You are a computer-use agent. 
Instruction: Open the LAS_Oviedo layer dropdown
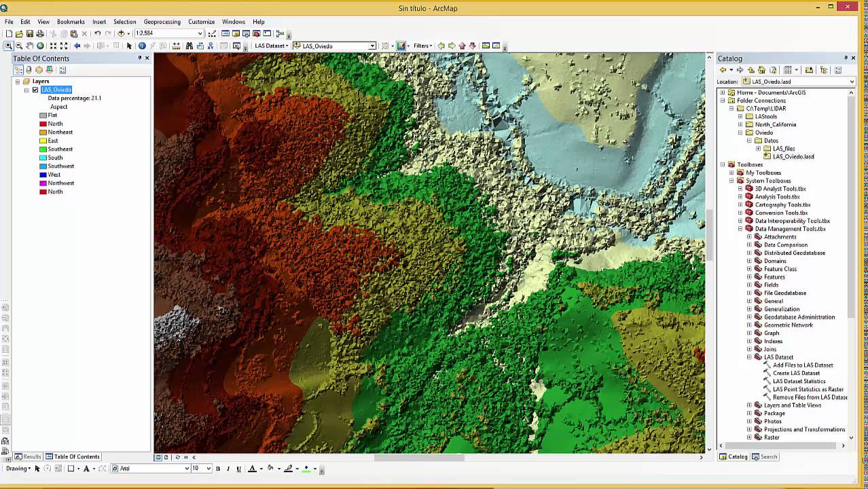click(372, 46)
